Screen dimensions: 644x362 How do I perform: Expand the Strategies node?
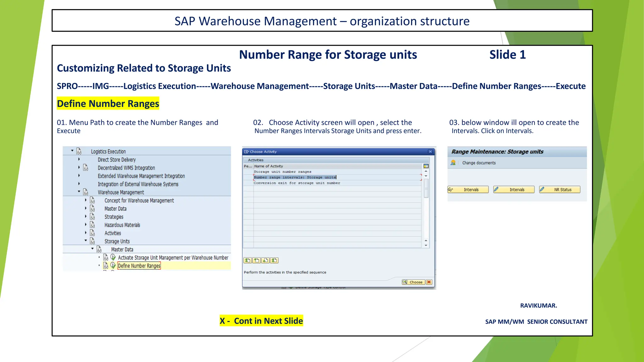(x=86, y=217)
